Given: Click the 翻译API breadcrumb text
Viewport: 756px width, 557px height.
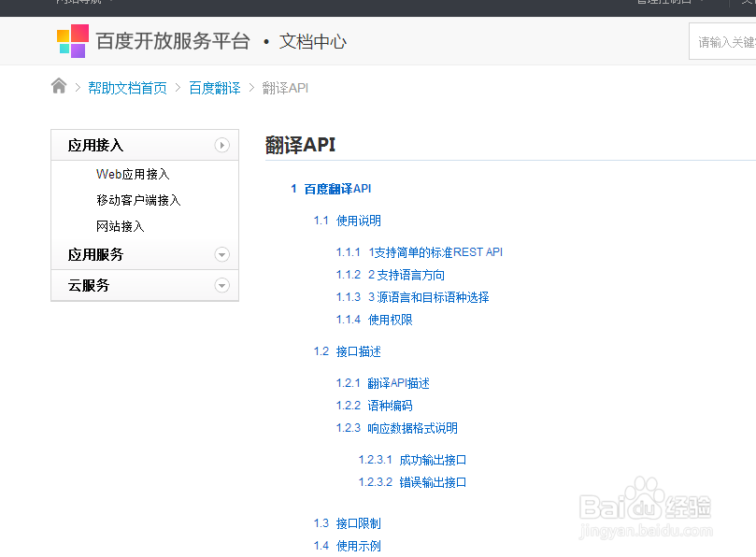Looking at the screenshot, I should (285, 88).
